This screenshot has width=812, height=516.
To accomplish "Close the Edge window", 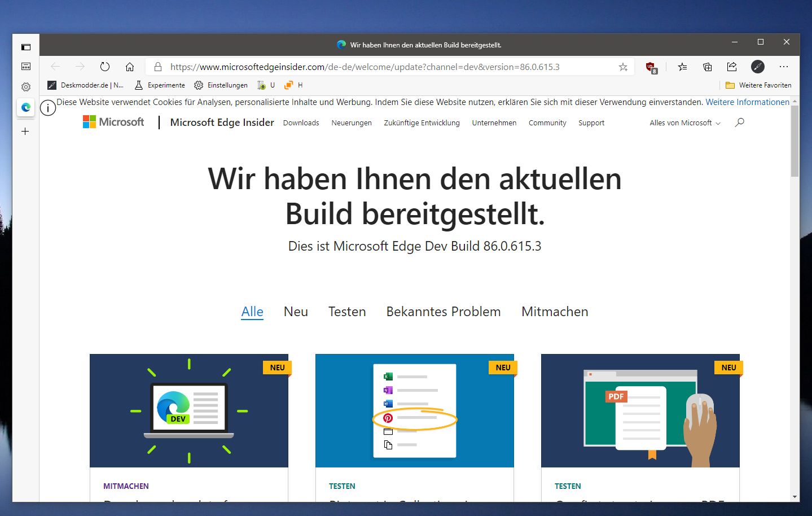I will (x=787, y=42).
